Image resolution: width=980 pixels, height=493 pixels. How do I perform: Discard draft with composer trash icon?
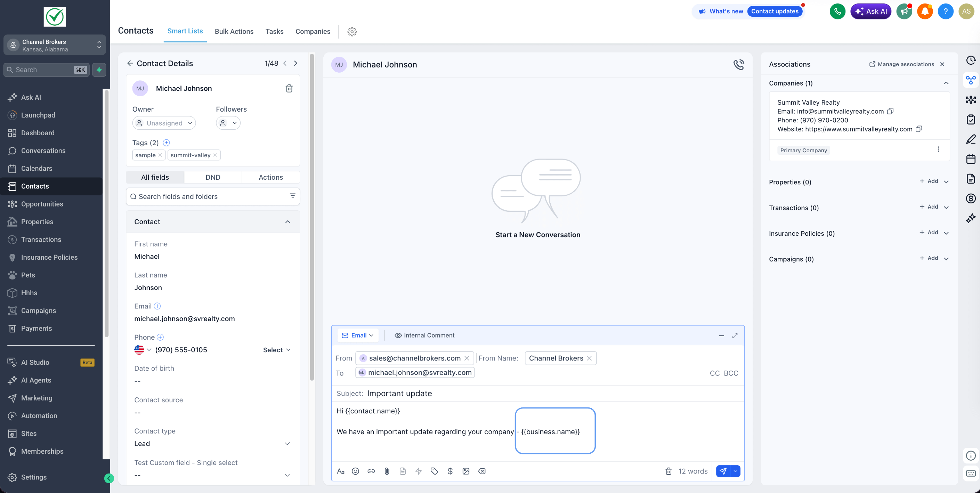coord(669,471)
